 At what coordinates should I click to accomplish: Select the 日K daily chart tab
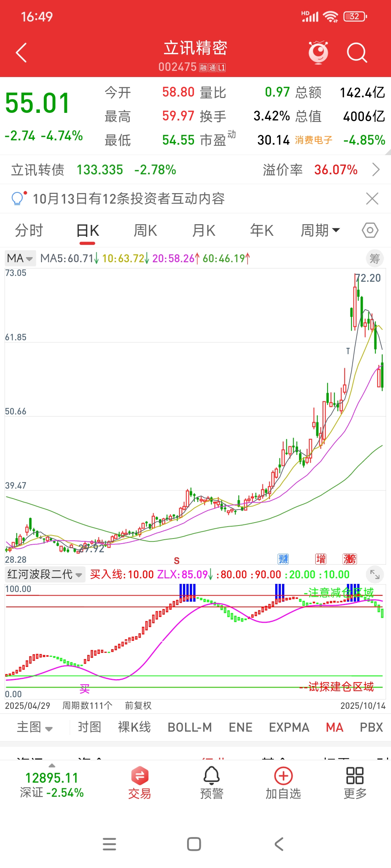[88, 230]
